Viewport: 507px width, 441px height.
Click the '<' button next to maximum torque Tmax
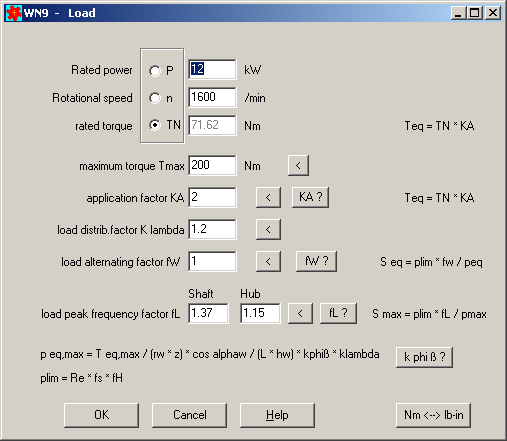pyautogui.click(x=298, y=165)
